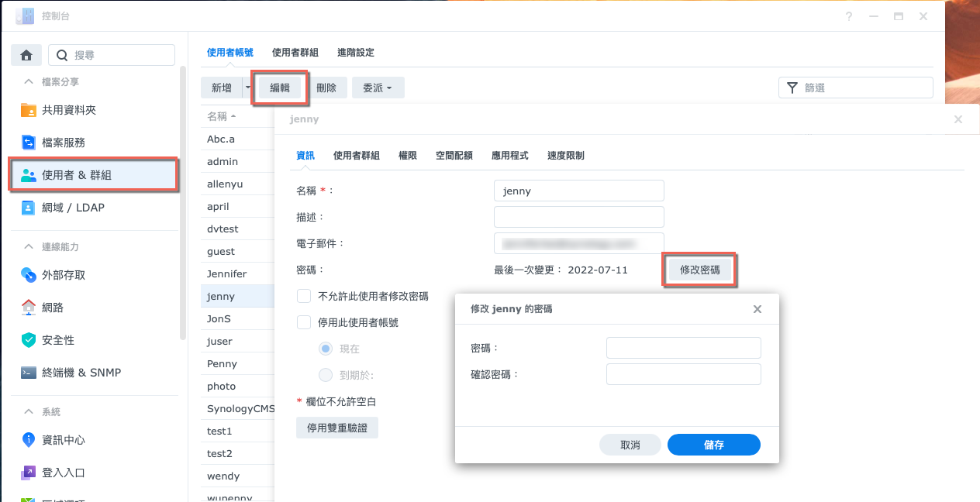Select user JonS in the list
The image size is (980, 502).
(237, 318)
